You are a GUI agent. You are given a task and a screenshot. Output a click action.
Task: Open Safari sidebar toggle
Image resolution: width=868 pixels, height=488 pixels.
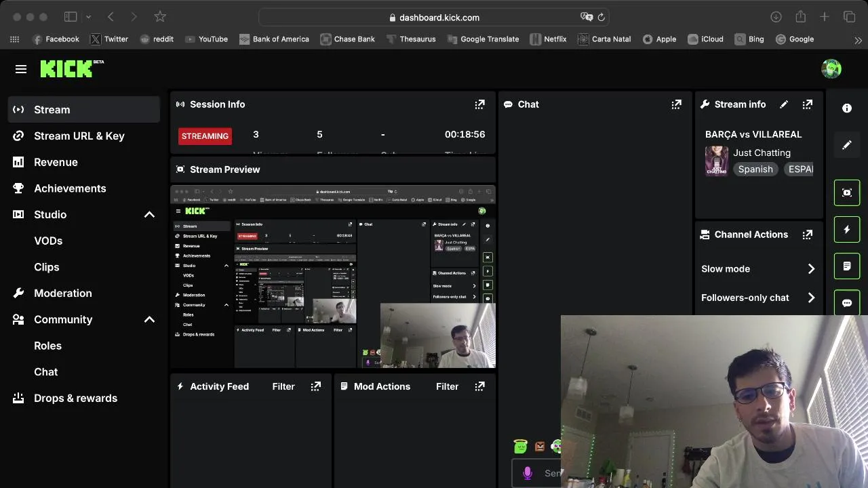pyautogui.click(x=71, y=17)
